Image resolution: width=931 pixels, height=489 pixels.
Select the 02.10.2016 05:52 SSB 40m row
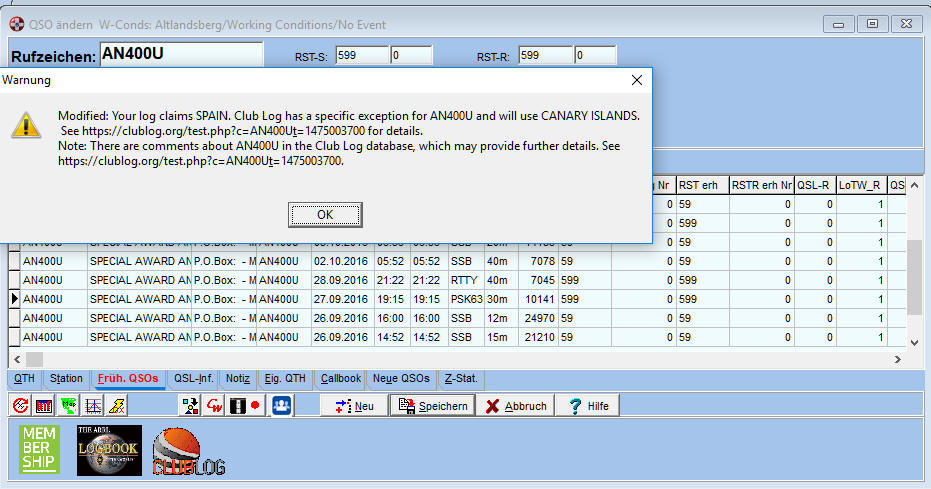coord(457,261)
